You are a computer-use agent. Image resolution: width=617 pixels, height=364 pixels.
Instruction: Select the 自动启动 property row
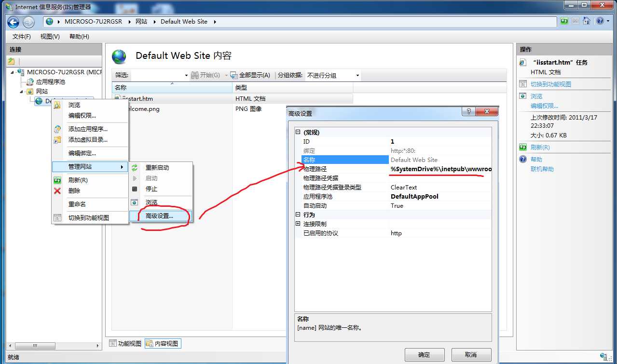396,206
